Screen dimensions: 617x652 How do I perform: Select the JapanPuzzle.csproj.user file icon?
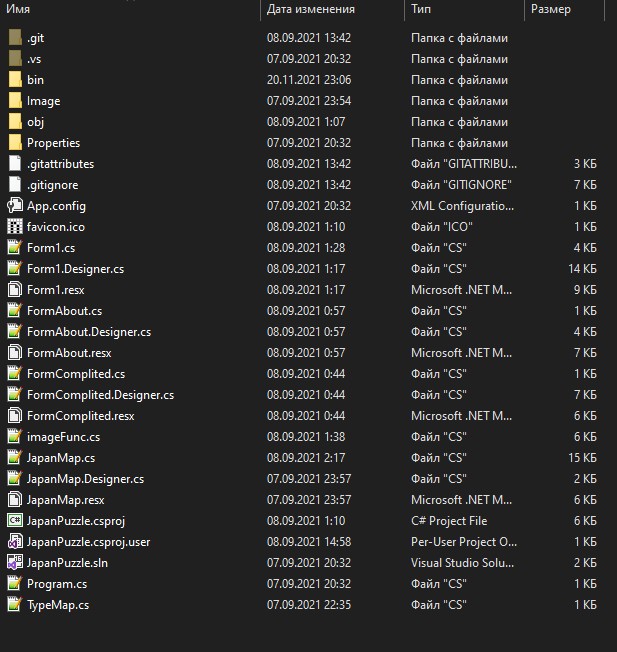click(15, 542)
